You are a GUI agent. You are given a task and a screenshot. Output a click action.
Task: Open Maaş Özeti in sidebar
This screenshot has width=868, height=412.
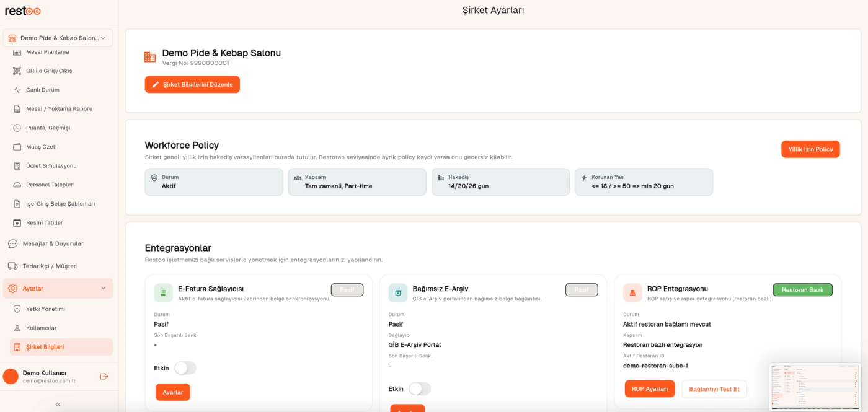coord(42,147)
